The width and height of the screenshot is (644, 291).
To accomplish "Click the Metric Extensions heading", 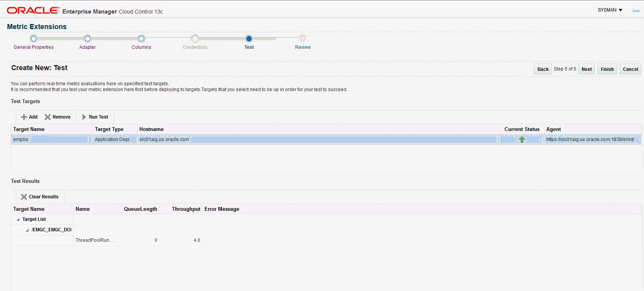I will [37, 27].
